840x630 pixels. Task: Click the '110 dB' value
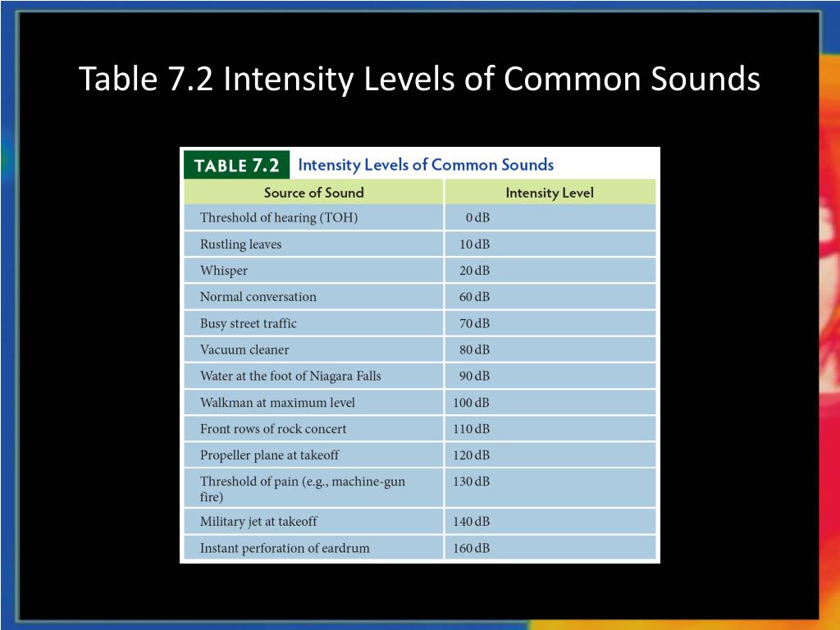pyautogui.click(x=471, y=428)
